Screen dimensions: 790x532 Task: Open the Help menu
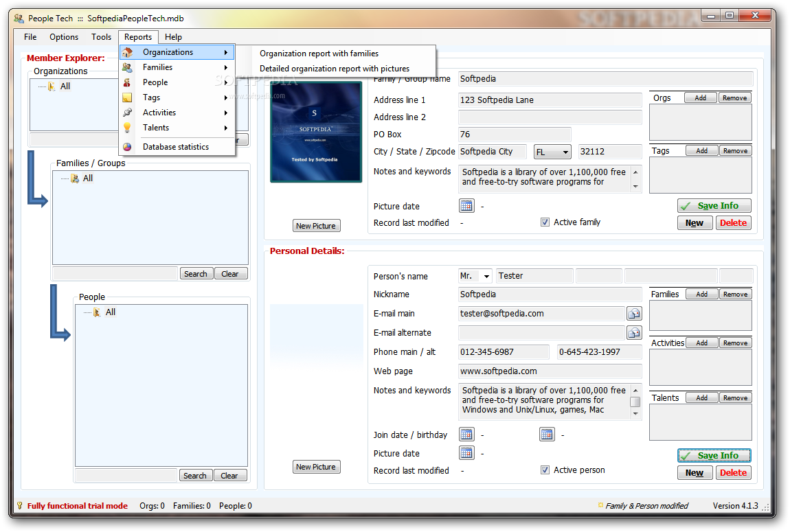(173, 37)
